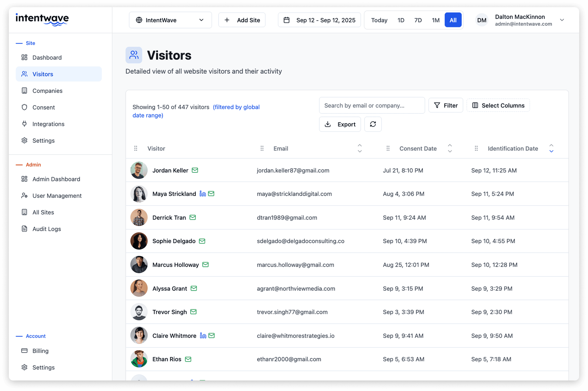Click the Visitor column header

point(156,149)
